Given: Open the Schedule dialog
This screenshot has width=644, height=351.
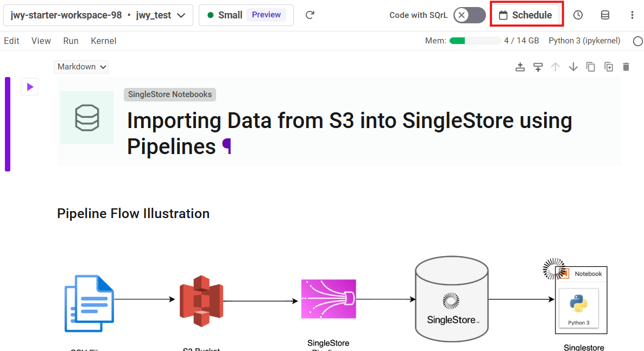Looking at the screenshot, I should (526, 15).
